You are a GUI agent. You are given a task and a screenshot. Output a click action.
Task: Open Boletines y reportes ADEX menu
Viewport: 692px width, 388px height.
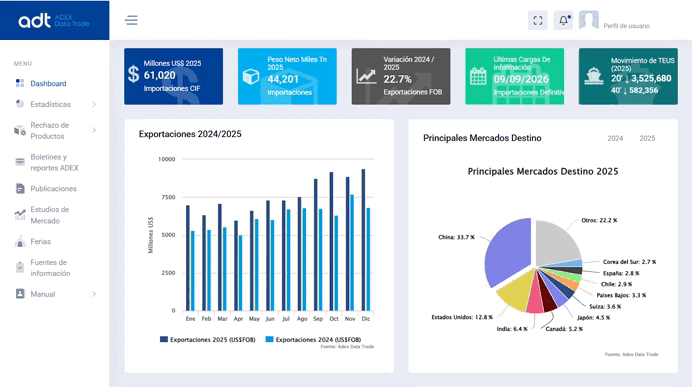tap(55, 162)
